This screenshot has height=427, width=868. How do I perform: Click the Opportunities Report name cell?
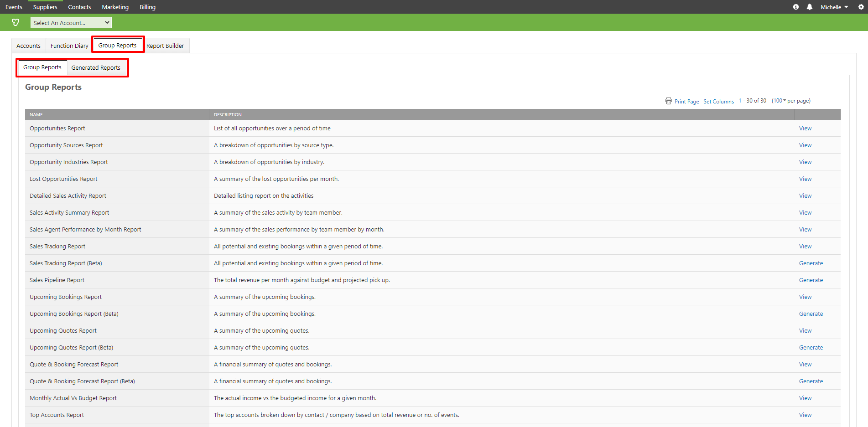point(117,129)
